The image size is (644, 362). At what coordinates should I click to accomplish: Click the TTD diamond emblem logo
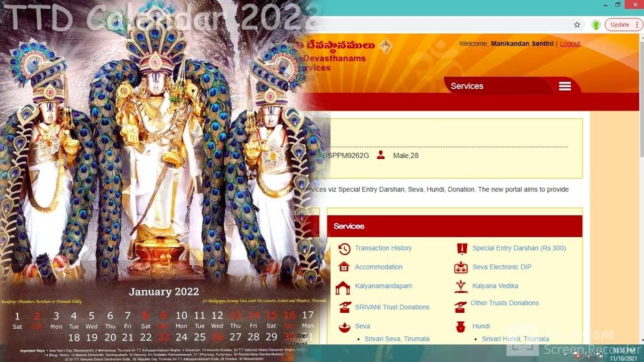click(x=386, y=46)
